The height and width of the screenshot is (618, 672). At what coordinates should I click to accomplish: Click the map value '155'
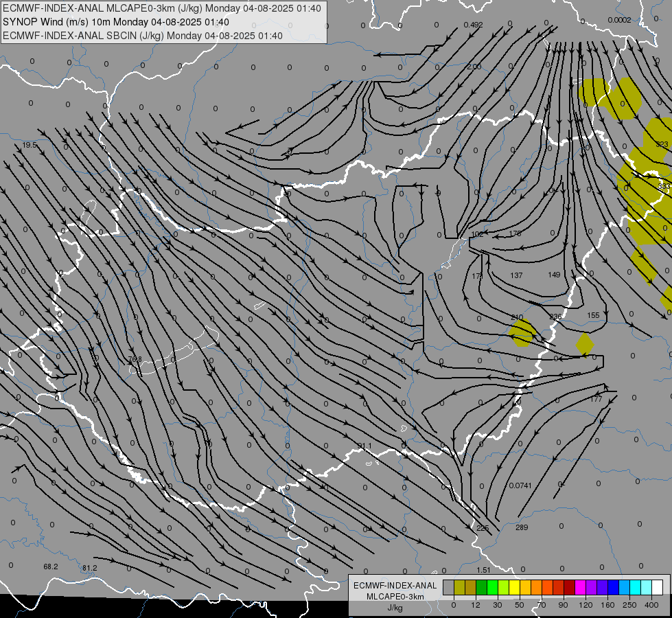593,315
